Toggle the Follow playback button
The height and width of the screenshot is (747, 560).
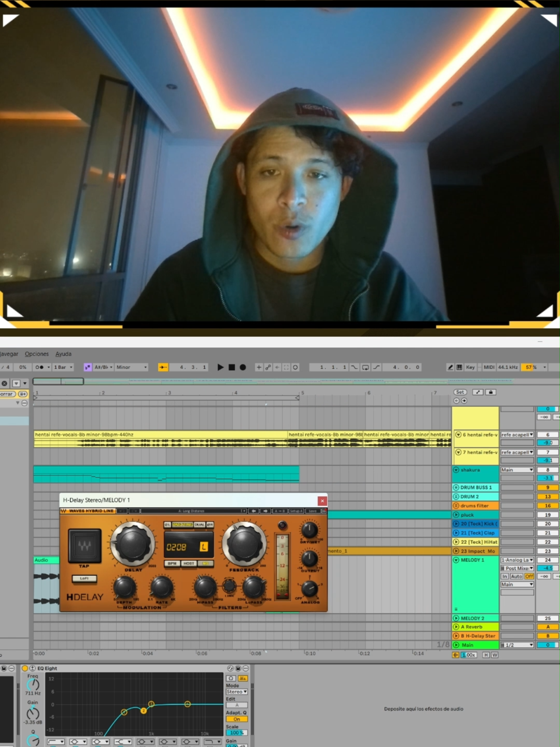(163, 367)
